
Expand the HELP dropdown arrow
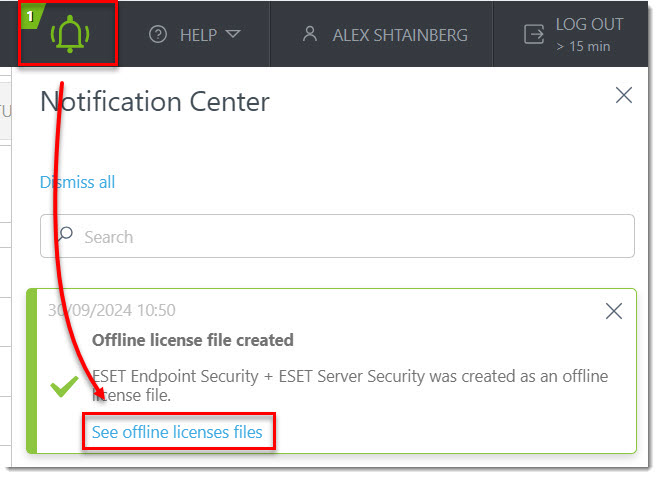coord(233,34)
